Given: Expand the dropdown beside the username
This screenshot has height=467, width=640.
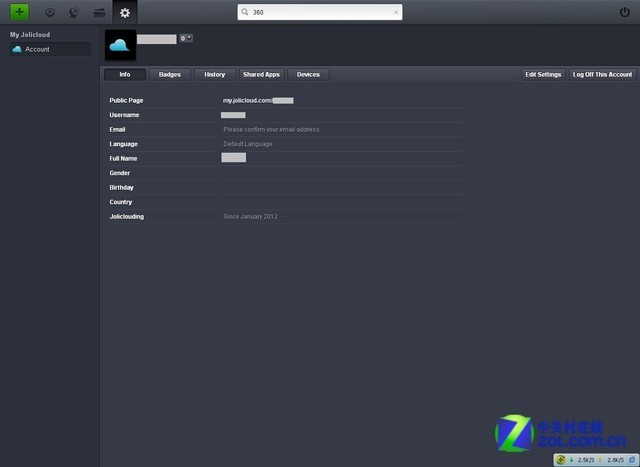Looking at the screenshot, I should point(186,38).
